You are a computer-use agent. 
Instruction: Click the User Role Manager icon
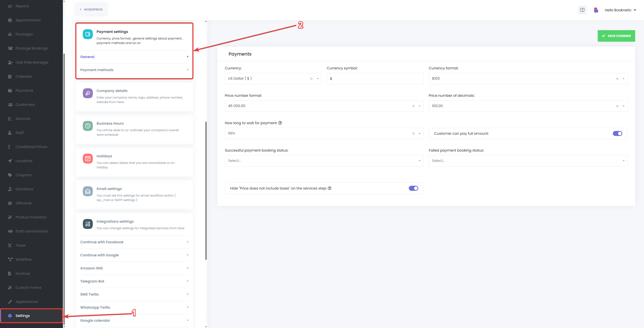[x=10, y=62]
